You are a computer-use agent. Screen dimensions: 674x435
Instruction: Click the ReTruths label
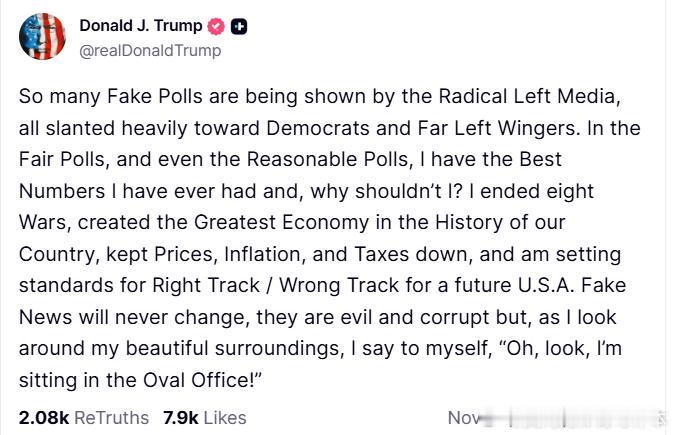coord(111,417)
